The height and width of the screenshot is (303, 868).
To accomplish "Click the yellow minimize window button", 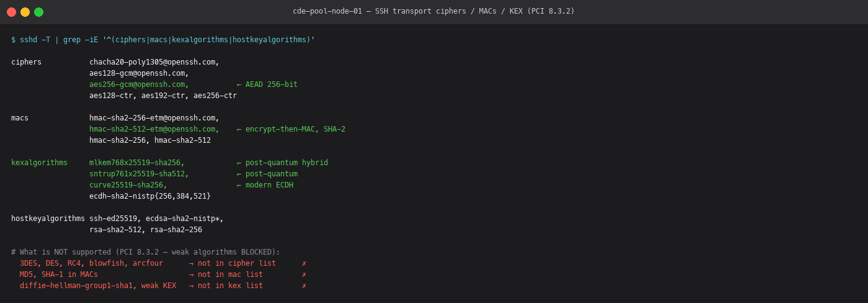I will tap(25, 12).
